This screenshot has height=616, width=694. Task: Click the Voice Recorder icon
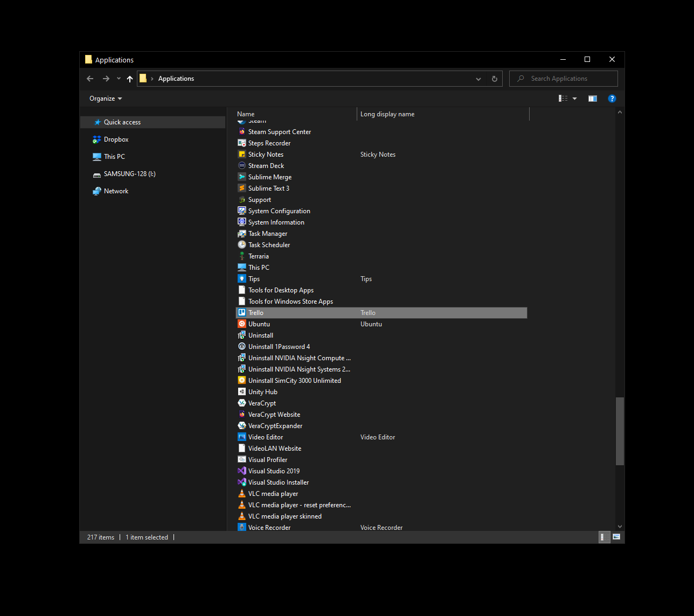click(x=242, y=528)
